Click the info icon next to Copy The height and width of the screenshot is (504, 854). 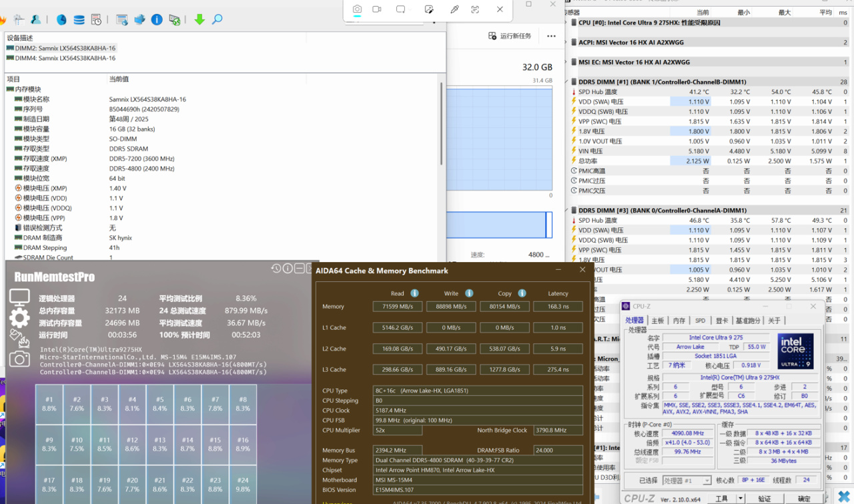[x=522, y=293]
